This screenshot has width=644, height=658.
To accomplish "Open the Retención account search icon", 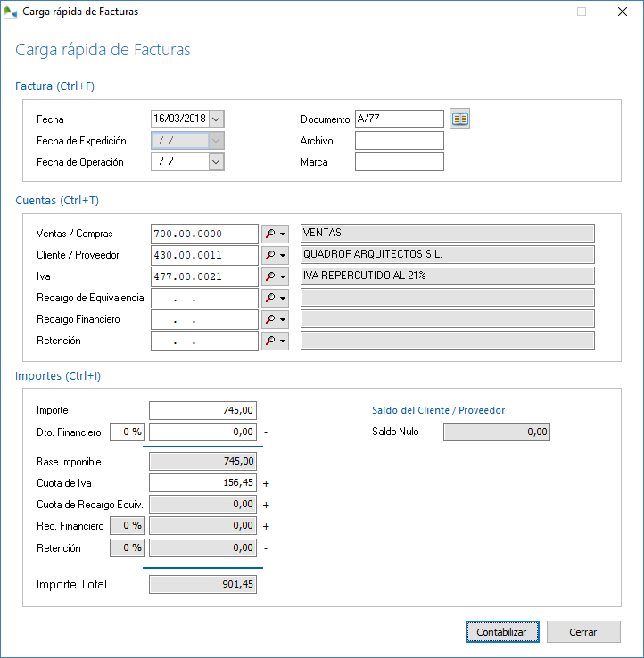I will click(270, 341).
